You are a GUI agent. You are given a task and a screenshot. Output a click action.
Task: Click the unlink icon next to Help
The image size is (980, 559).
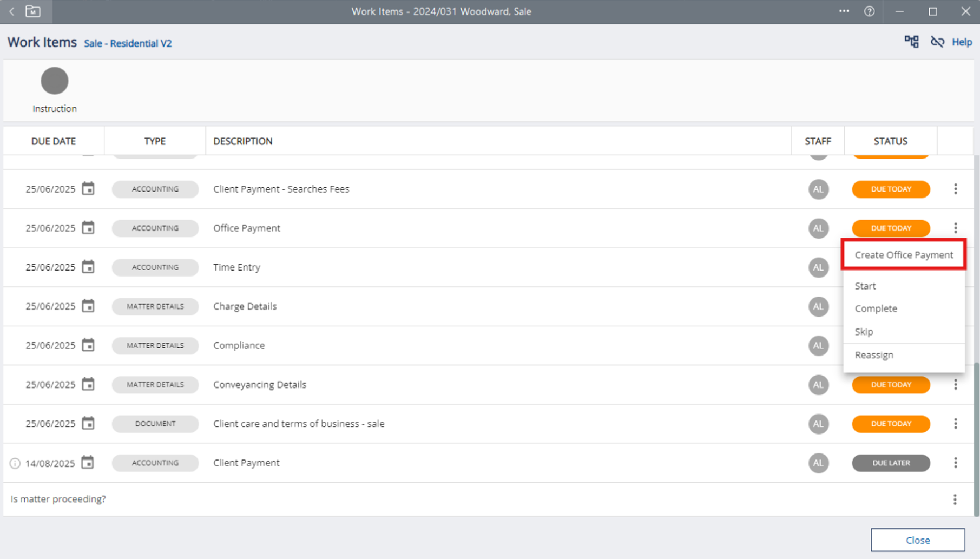click(937, 42)
